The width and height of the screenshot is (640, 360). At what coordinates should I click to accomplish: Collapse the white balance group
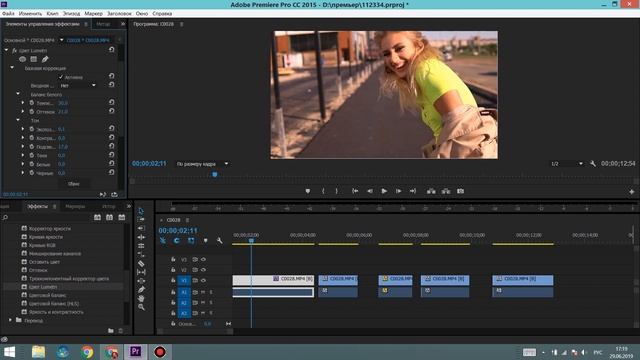(x=18, y=94)
